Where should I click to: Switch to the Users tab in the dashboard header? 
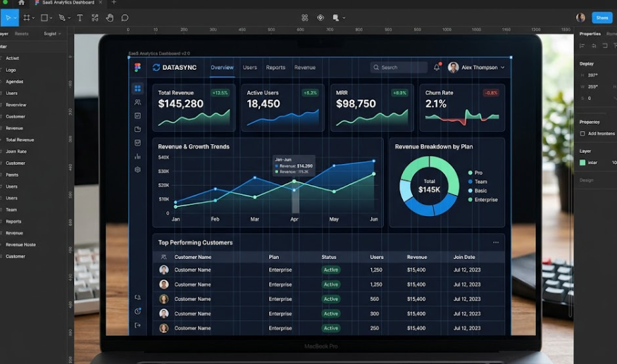coord(249,68)
